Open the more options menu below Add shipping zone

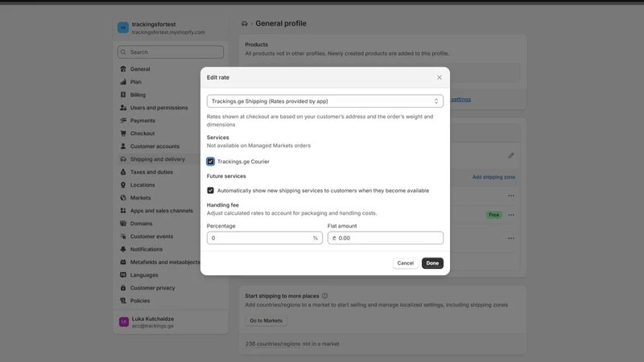[x=511, y=195]
